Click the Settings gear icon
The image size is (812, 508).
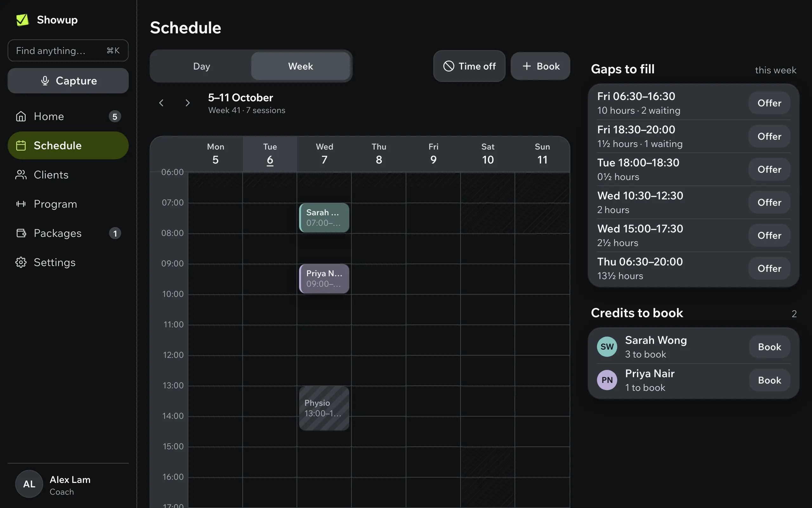point(21,262)
